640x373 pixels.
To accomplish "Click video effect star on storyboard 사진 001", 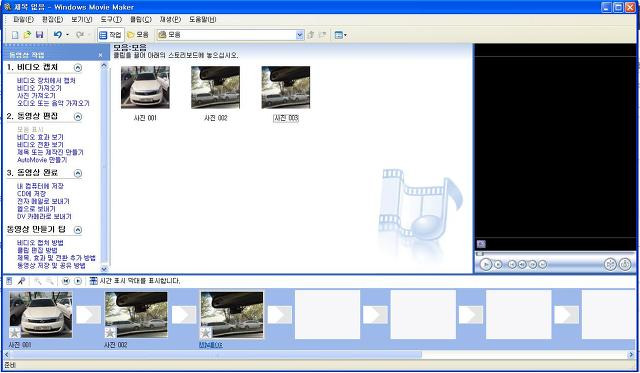I will (15, 333).
